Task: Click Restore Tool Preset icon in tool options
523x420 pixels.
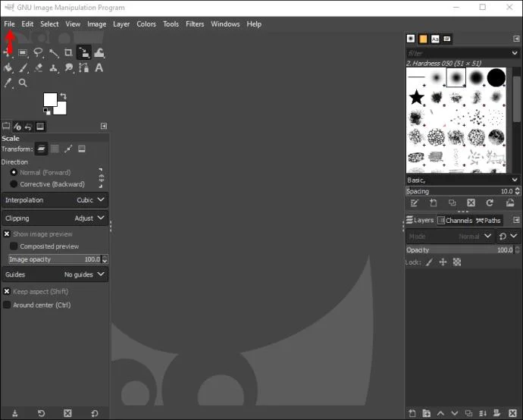Action: [42, 413]
